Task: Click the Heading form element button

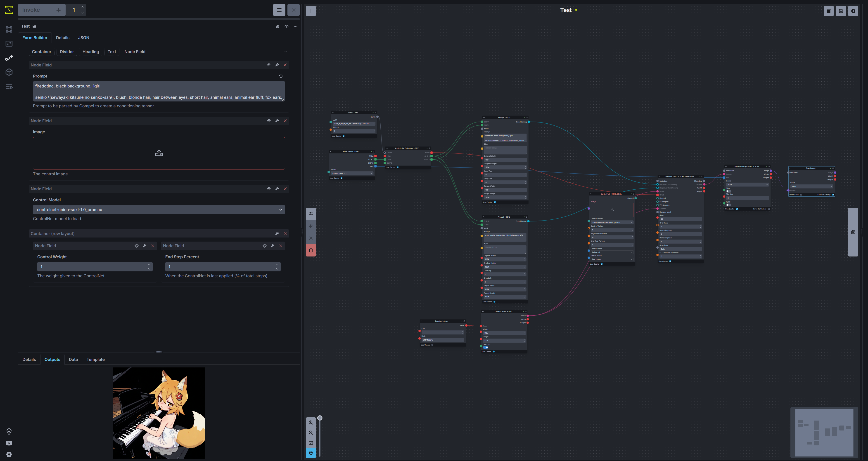Action: pyautogui.click(x=91, y=52)
